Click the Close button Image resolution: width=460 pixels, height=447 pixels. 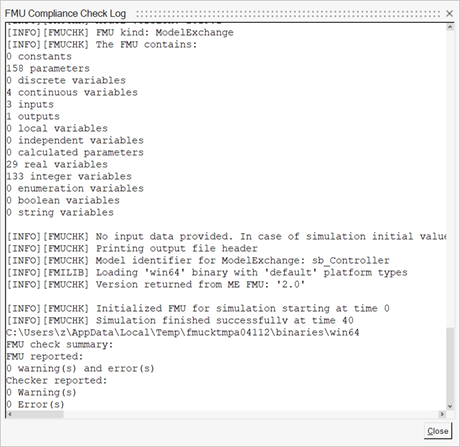438,431
